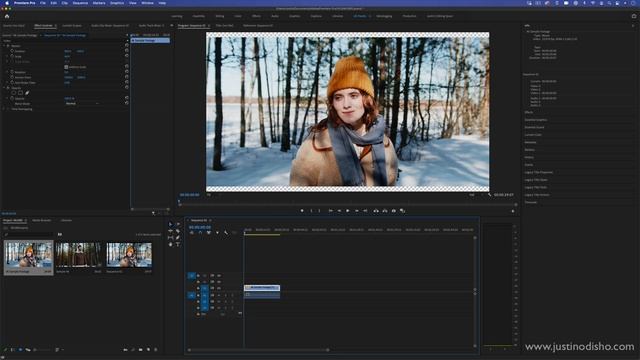Screen dimensions: 640x360
Task: Click the Play button in Program monitor
Action: click(348, 211)
